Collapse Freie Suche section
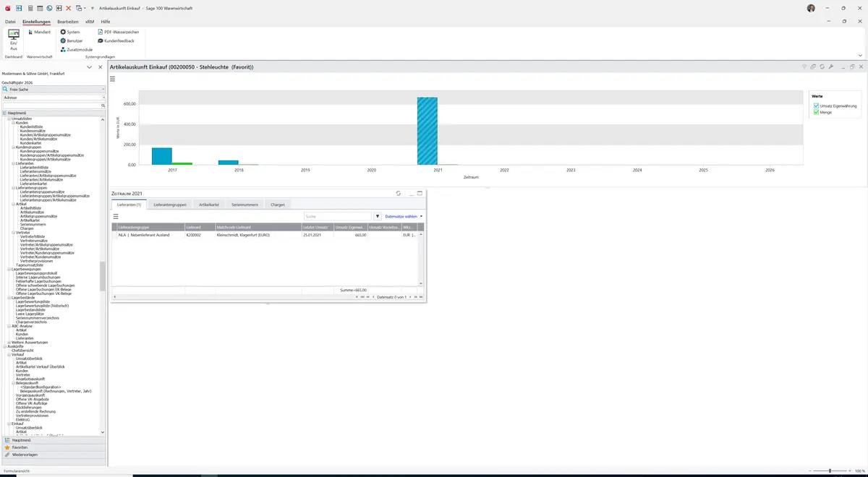This screenshot has width=868, height=477. (103, 89)
